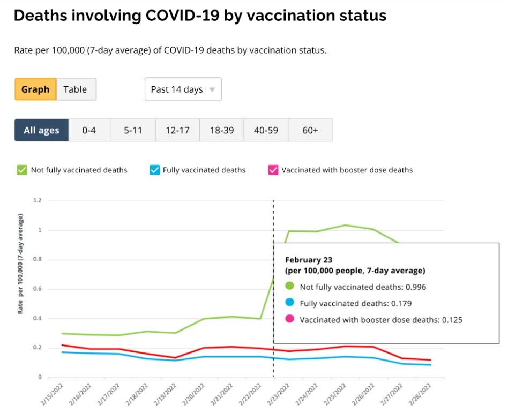
Task: Filter by age group 40-59
Action: [266, 130]
